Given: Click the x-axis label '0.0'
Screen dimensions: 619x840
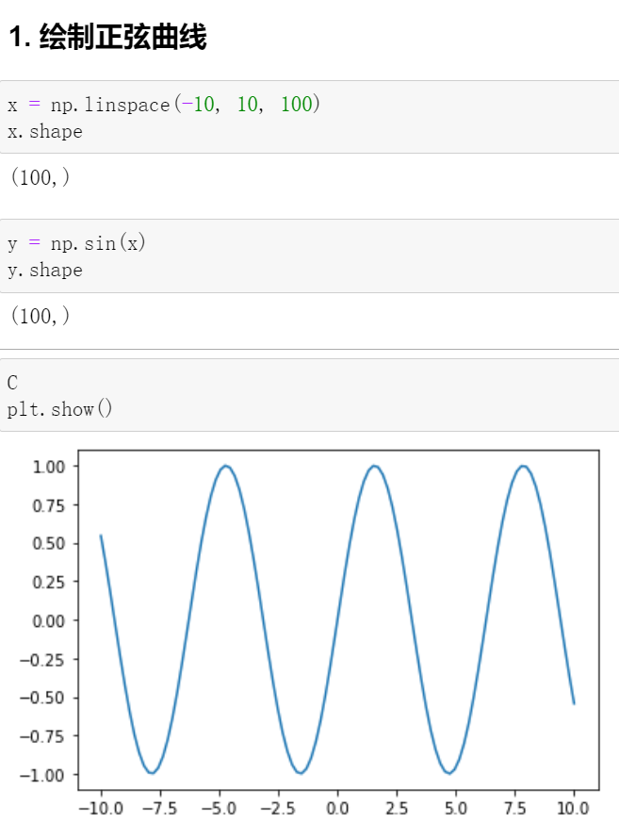Looking at the screenshot, I should [337, 808].
